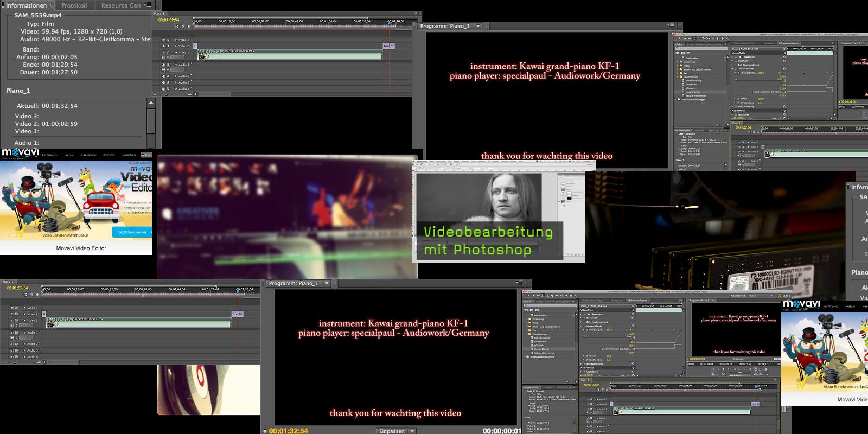Open the lower Programm: Piano_1 tab dropdown
This screenshot has height=434, width=868.
pyautogui.click(x=327, y=283)
